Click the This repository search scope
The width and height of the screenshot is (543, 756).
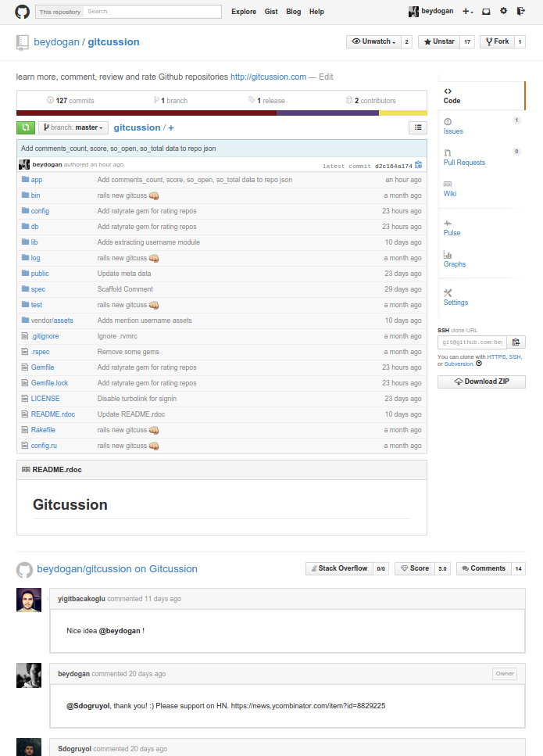59,12
